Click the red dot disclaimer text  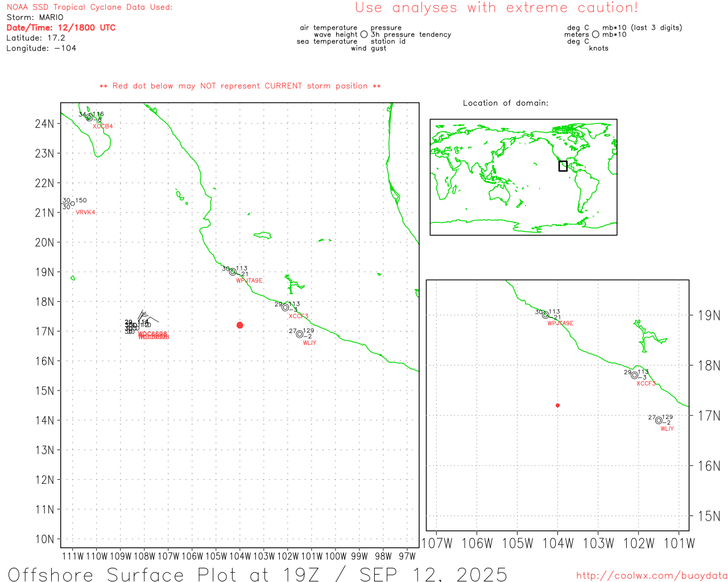pos(240,86)
